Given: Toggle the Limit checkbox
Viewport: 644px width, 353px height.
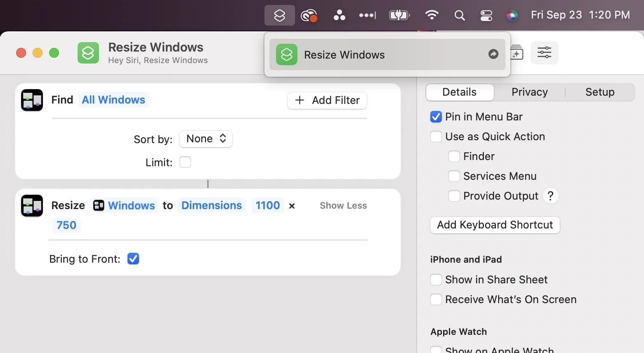Looking at the screenshot, I should [x=185, y=162].
